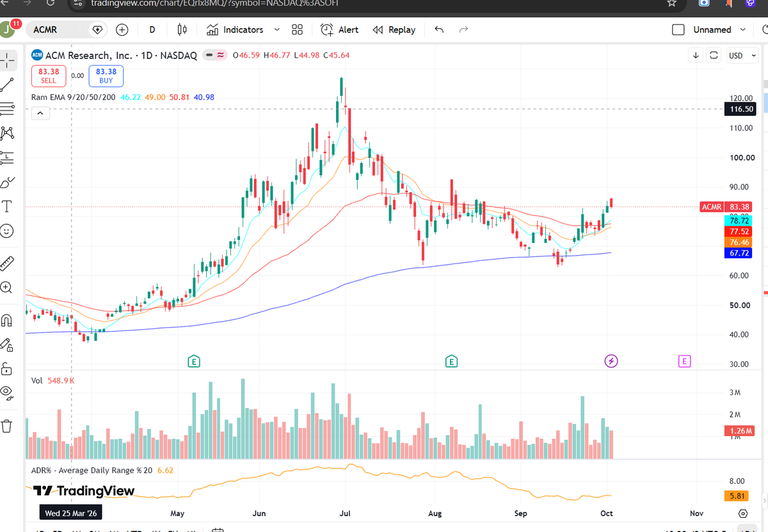The width and height of the screenshot is (768, 532).
Task: Click the 83.38 BUY button
Action: click(x=106, y=76)
